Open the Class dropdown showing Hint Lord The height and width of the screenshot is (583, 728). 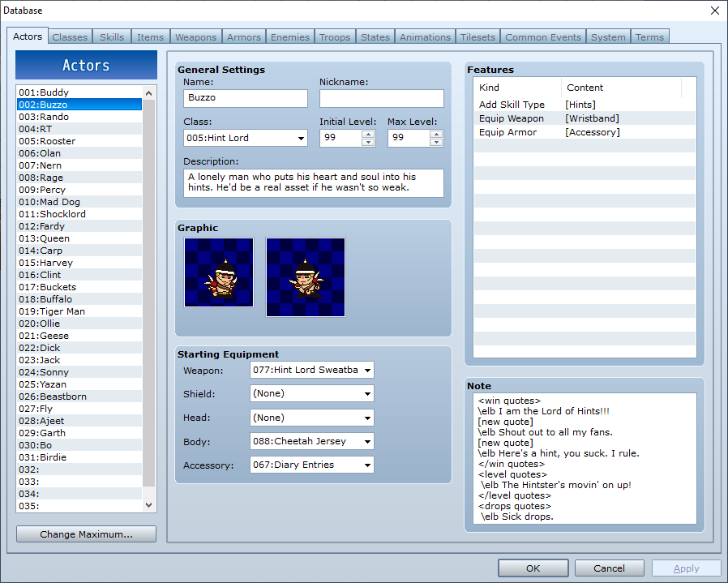coord(245,138)
